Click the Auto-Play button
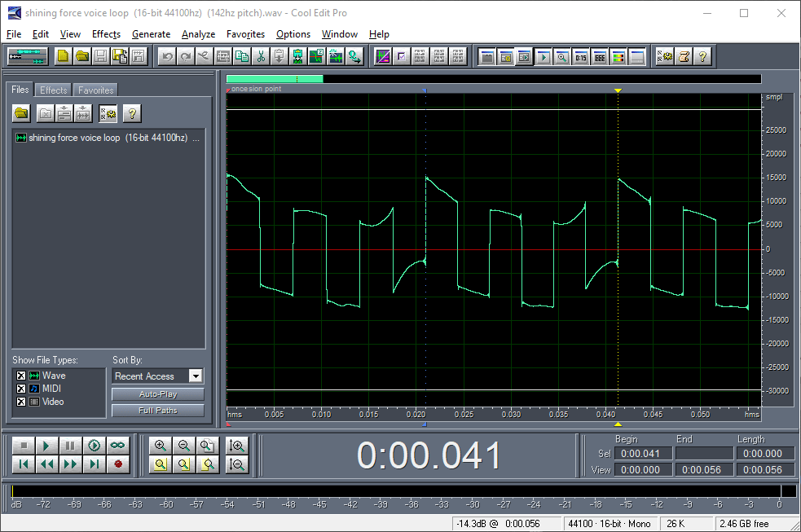Screen dimensions: 801x532 157,394
